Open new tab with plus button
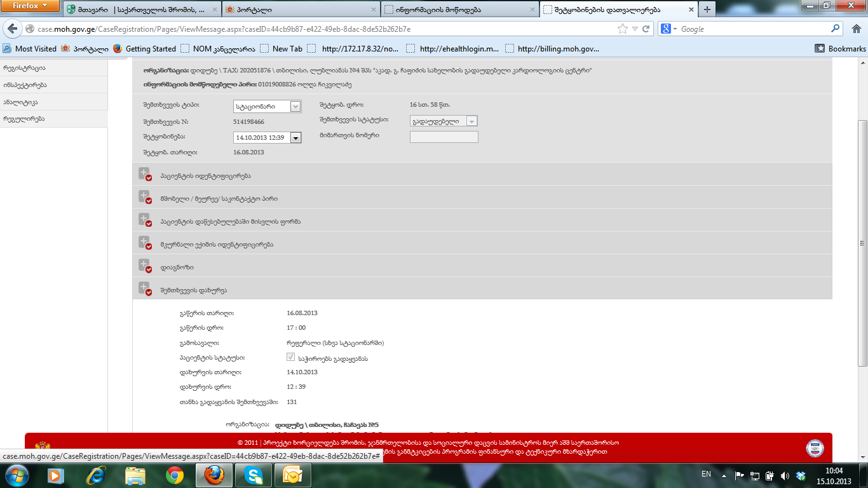868x488 pixels. 707,10
